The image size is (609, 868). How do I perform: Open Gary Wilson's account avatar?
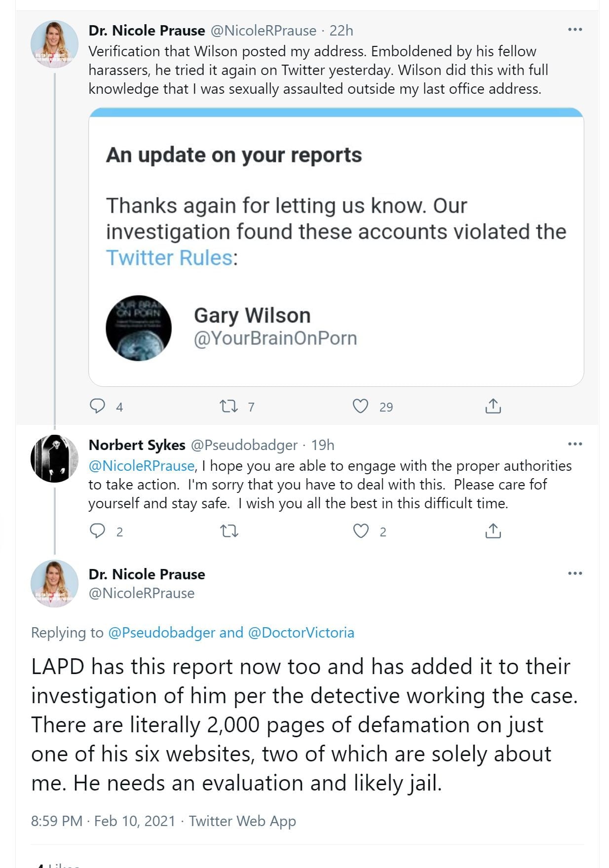pyautogui.click(x=139, y=328)
